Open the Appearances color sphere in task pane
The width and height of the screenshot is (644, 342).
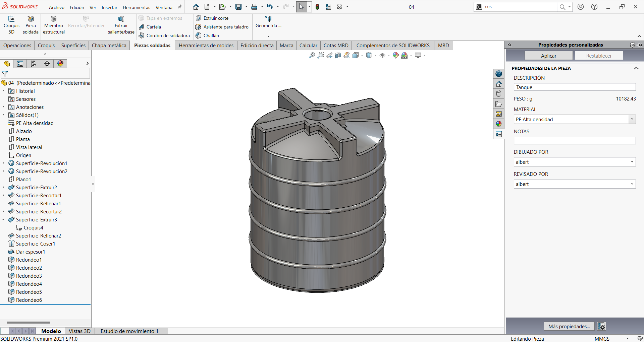(x=499, y=124)
